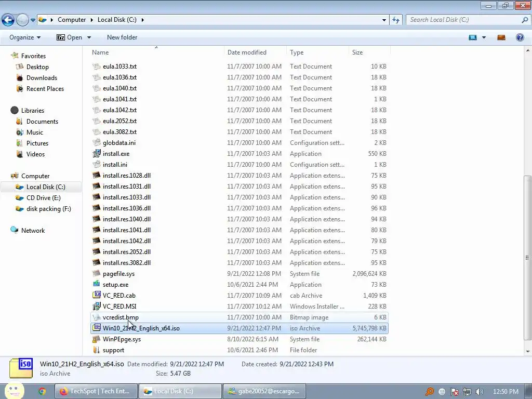Launch Chrome from the taskbar
532x399 pixels.
(42, 391)
